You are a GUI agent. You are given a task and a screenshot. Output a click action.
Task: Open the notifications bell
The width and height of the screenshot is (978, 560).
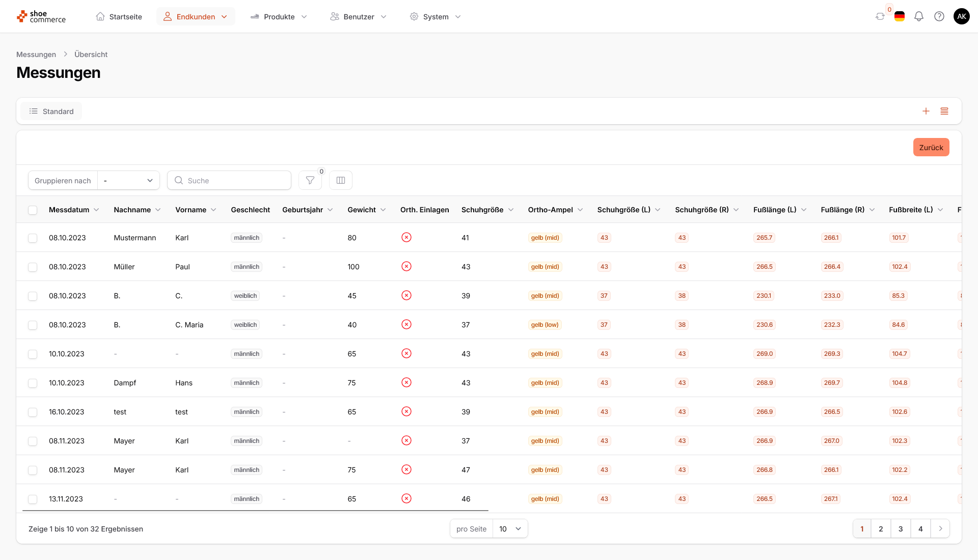click(919, 16)
